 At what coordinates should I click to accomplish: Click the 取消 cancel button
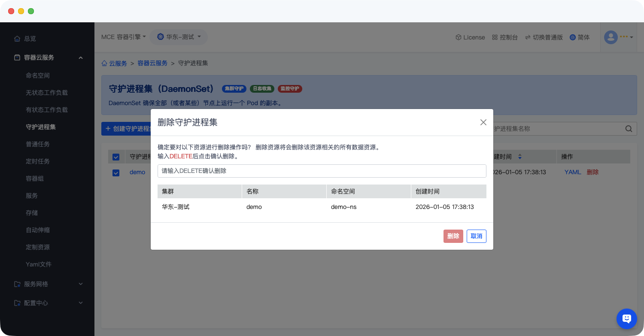pyautogui.click(x=476, y=236)
